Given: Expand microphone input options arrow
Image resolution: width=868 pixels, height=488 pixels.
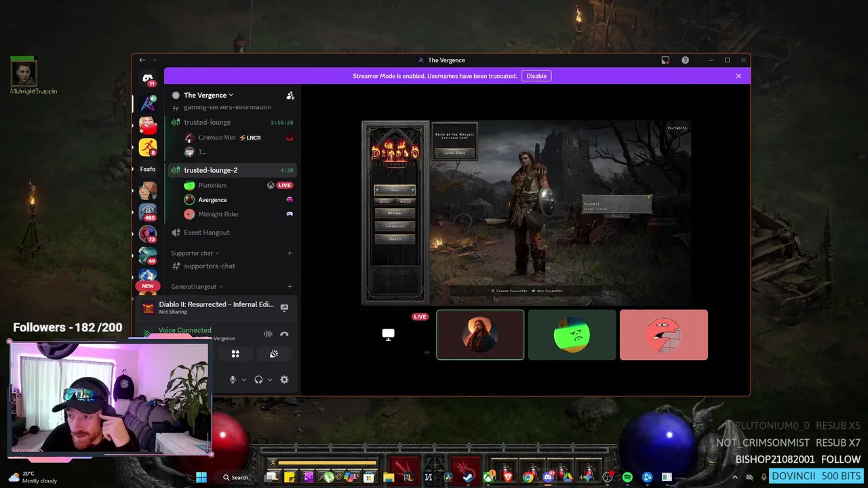Looking at the screenshot, I should (x=244, y=380).
